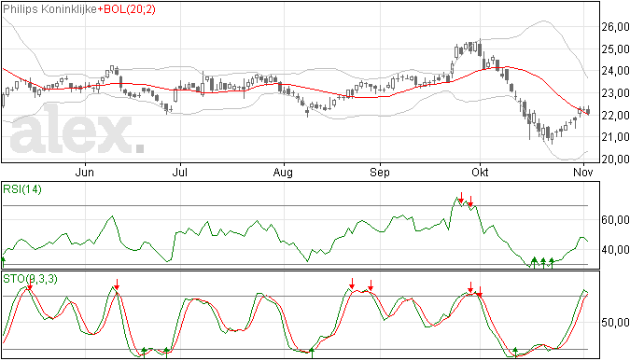Click the Philips Koninklijke chart title
Viewport: 644px width, 361px height.
coord(50,9)
